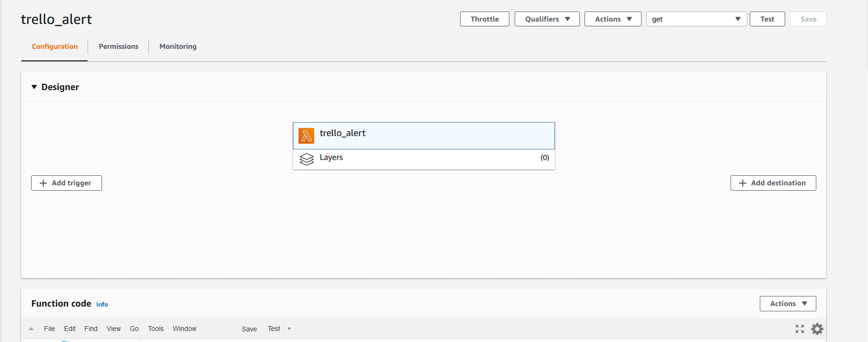Open the editor File menu

pyautogui.click(x=49, y=329)
